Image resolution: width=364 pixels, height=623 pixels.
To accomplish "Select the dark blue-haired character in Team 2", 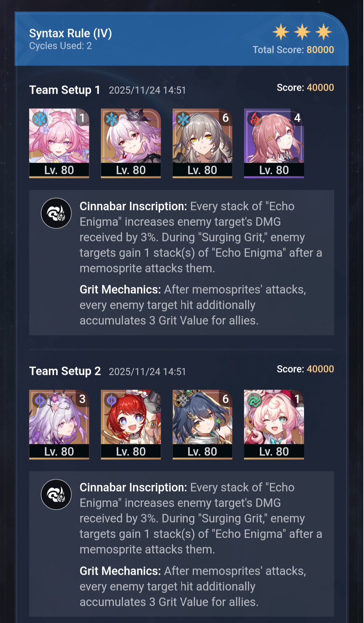I will [203, 424].
